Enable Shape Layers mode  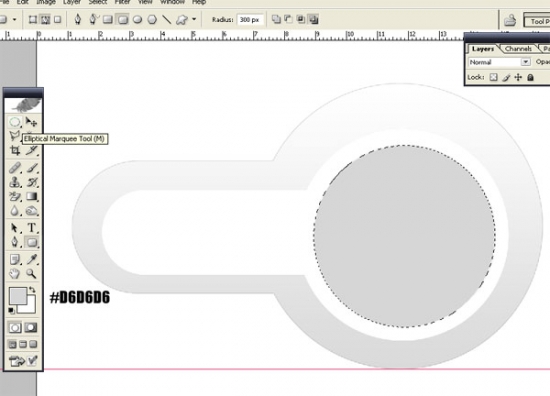click(33, 20)
